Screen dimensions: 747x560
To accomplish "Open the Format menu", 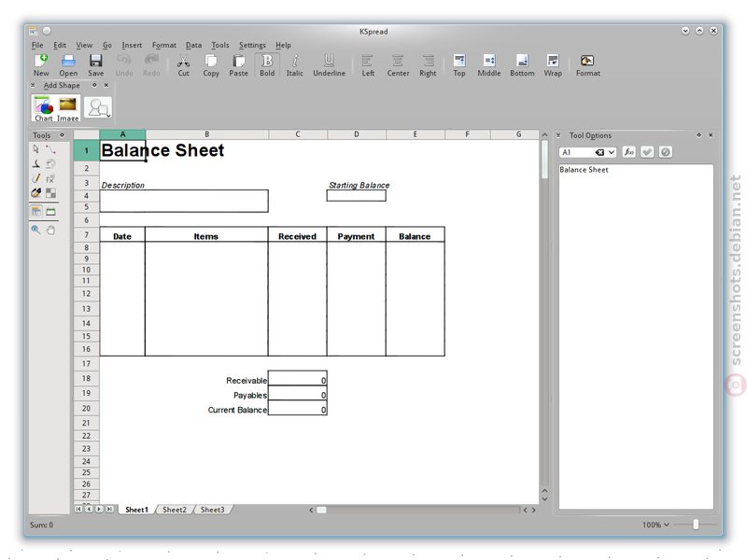I will click(x=164, y=45).
